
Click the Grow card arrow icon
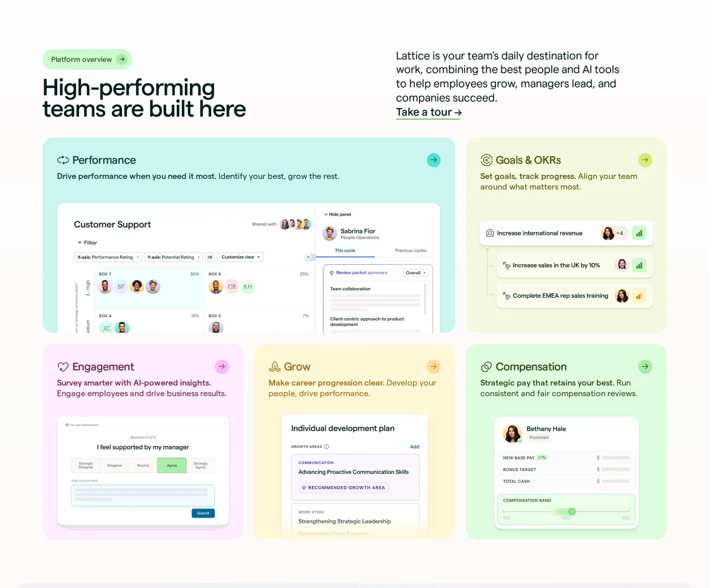tap(433, 367)
